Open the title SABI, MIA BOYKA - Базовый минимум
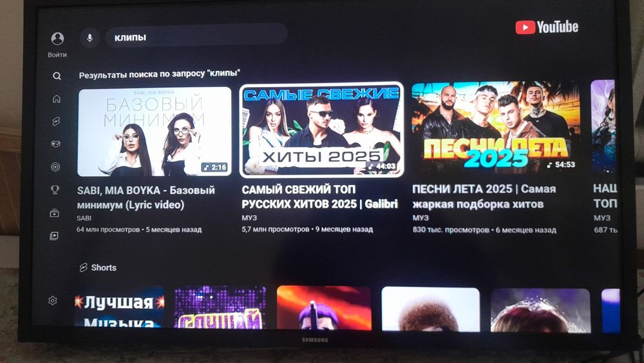 pyautogui.click(x=146, y=197)
